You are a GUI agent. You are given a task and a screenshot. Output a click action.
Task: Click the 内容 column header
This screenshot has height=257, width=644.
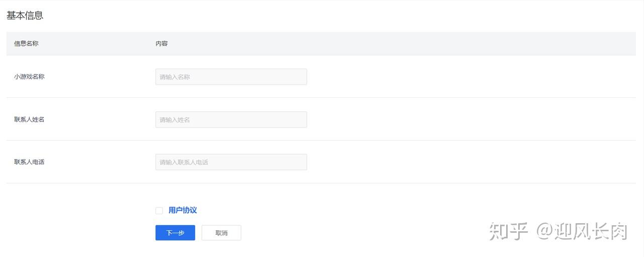[162, 43]
